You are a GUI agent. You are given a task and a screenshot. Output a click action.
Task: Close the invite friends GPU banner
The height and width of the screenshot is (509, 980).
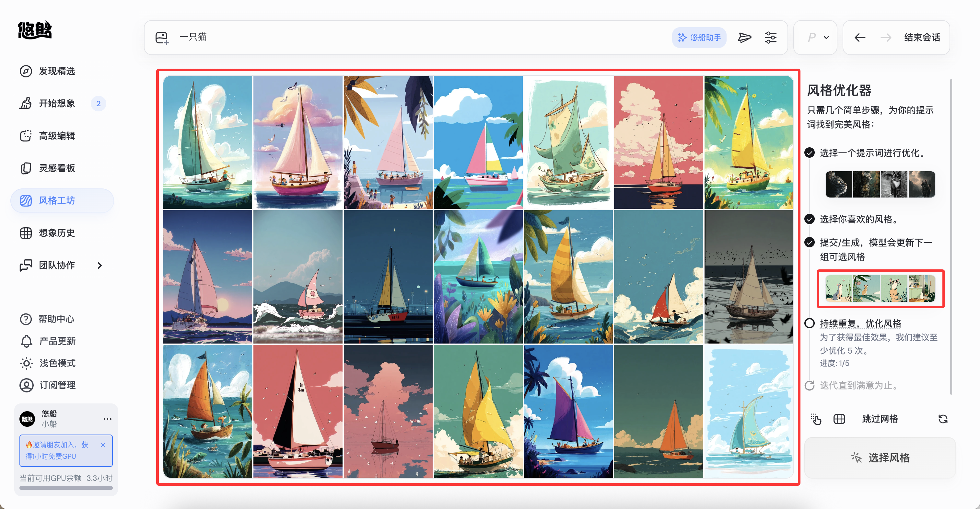[x=103, y=444]
